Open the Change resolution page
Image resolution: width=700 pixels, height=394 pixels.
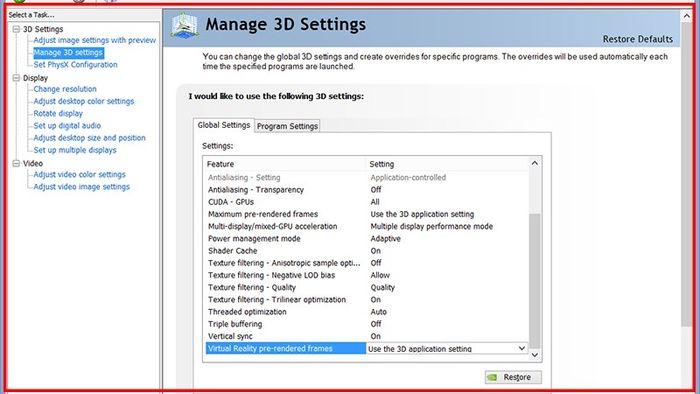coord(65,89)
